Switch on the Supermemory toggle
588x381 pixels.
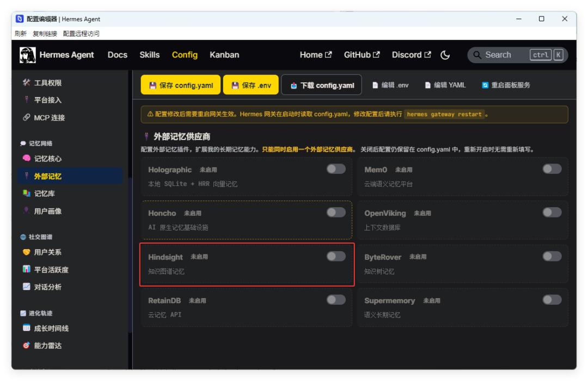point(552,300)
